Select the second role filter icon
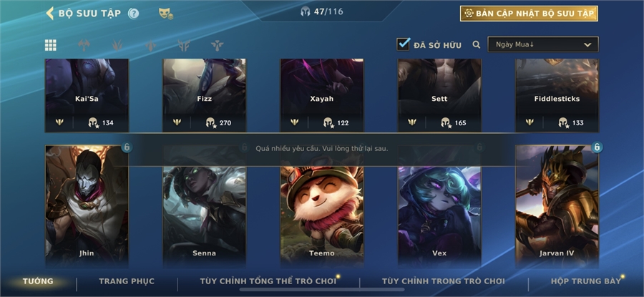 pos(117,45)
